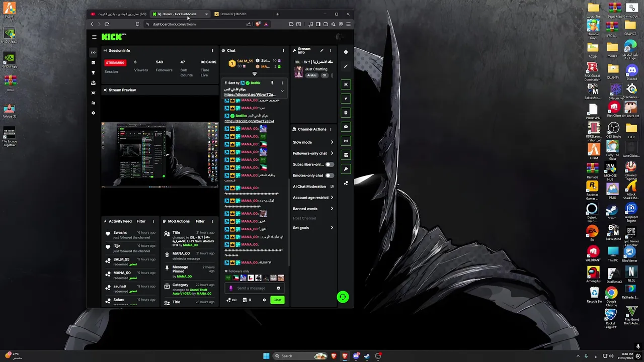The width and height of the screenshot is (644, 362).
Task: Click the leaderboard collapse arrow in Chat
Action: click(254, 74)
